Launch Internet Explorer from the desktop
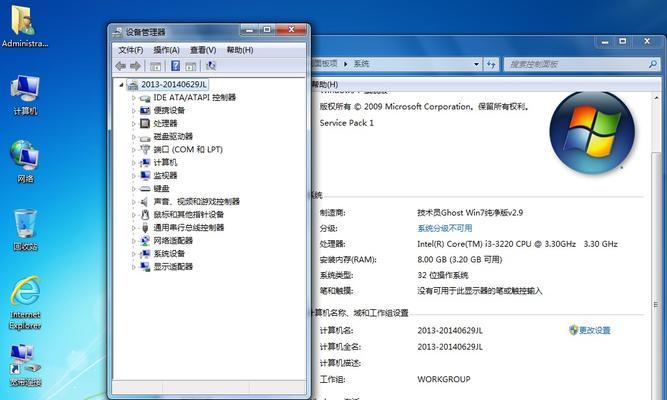Image resolution: width=667 pixels, height=400 pixels. [x=25, y=302]
